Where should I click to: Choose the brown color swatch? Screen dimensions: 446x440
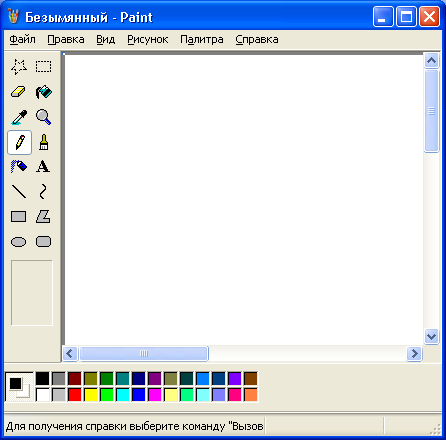tap(251, 379)
